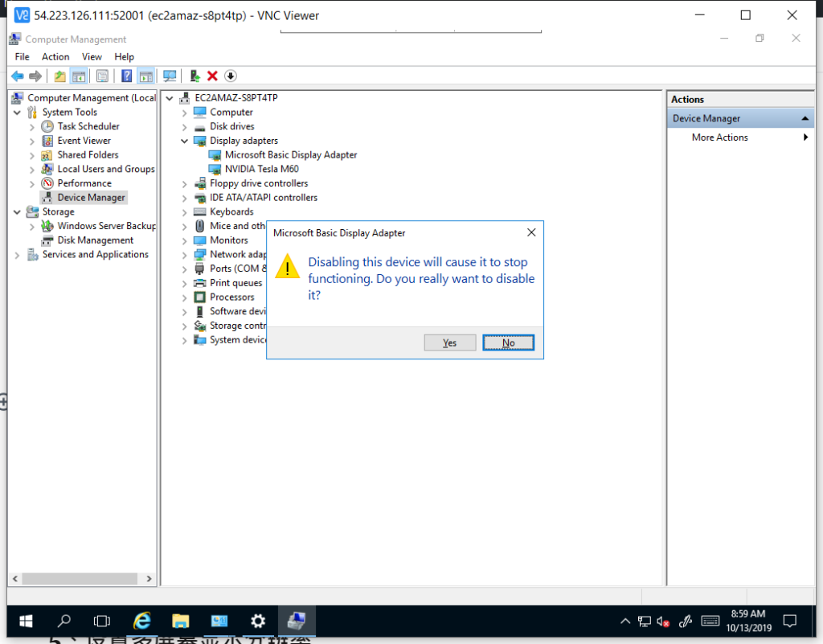The width and height of the screenshot is (823, 644).
Task: Click the Up one level folder icon
Action: tap(59, 76)
